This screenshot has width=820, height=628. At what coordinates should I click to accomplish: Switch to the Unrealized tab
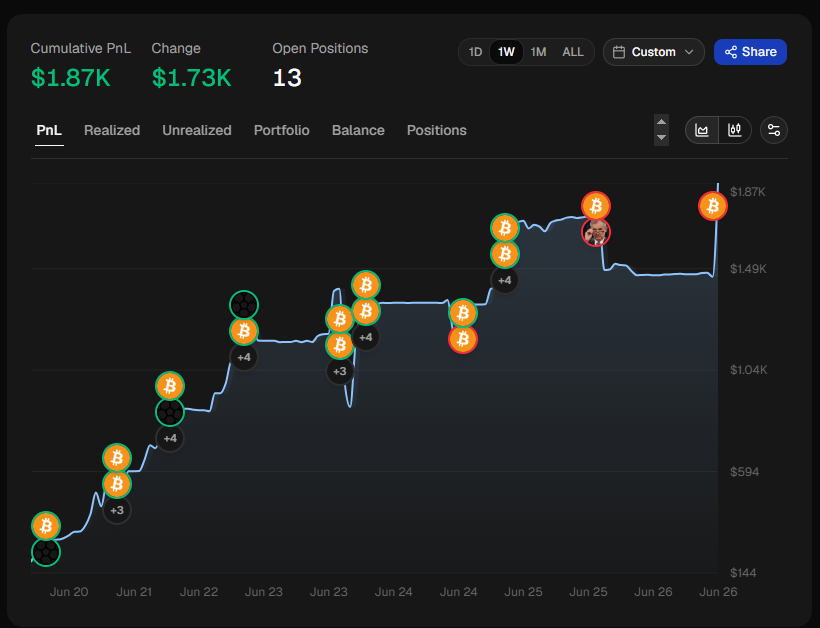point(197,130)
